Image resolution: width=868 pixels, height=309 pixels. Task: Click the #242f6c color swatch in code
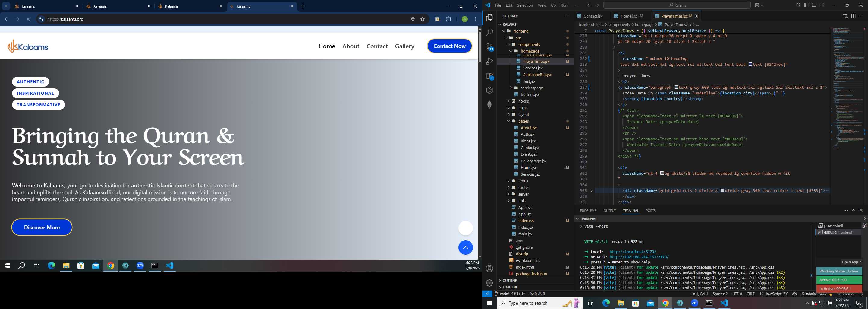(750, 65)
